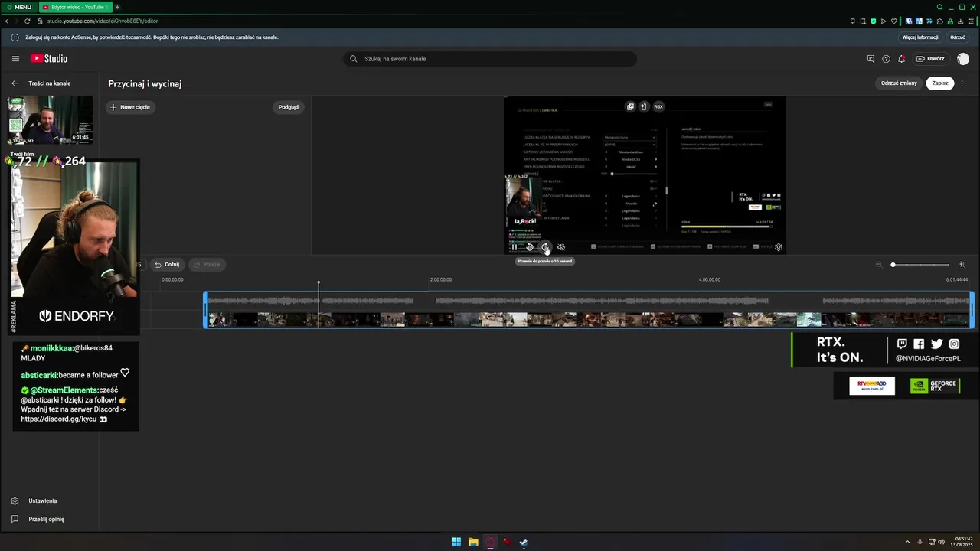Toggle preview audio mute icon
The image size is (980, 551).
coord(561,247)
